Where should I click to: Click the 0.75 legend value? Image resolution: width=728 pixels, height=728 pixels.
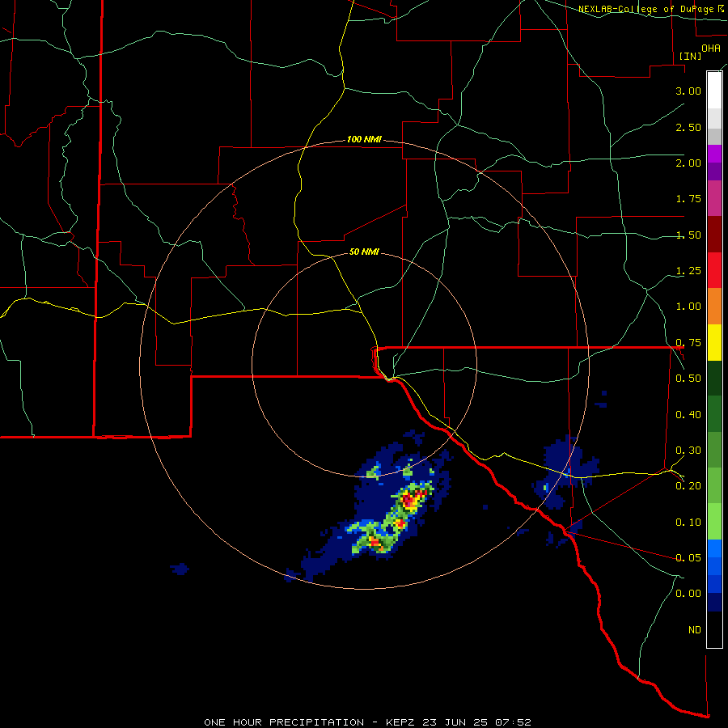point(688,343)
